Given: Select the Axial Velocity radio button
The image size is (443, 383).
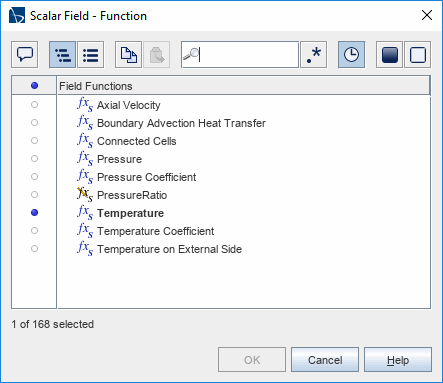Looking at the screenshot, I should 34,105.
